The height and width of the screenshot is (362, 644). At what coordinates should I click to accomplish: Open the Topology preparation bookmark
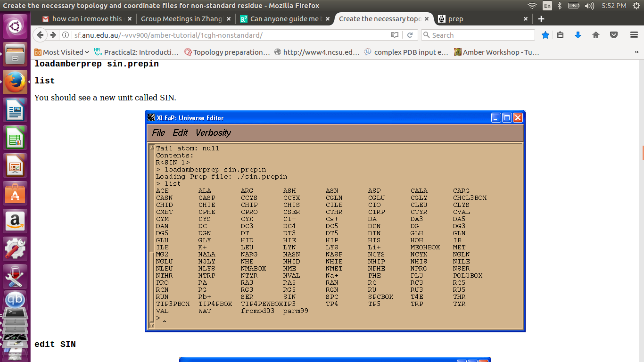tap(227, 52)
